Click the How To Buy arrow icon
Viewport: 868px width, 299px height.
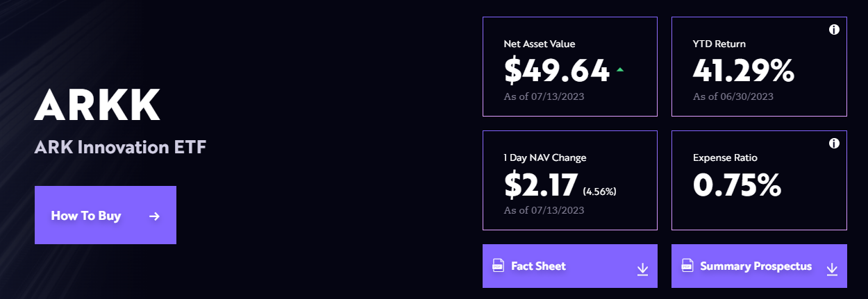[x=154, y=216]
